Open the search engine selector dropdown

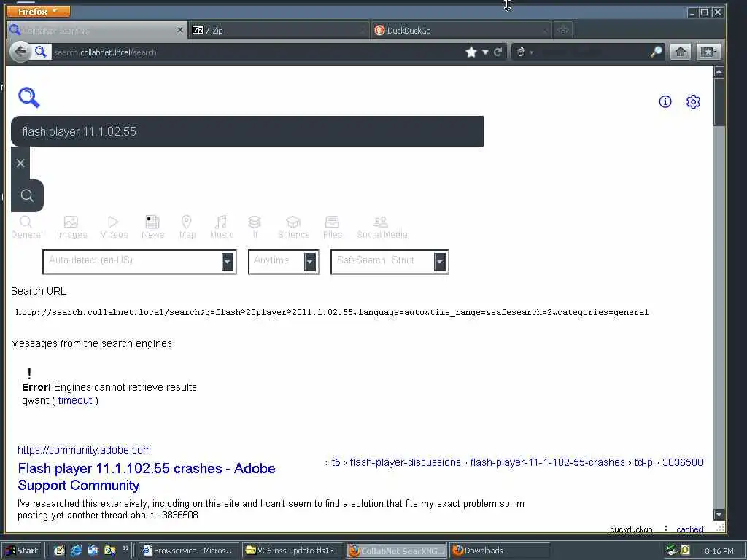pos(525,52)
